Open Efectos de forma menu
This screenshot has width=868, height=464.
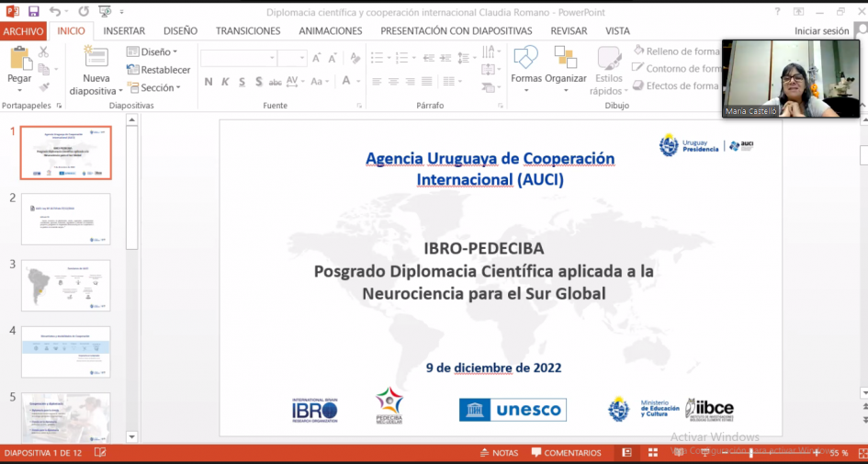pyautogui.click(x=676, y=85)
